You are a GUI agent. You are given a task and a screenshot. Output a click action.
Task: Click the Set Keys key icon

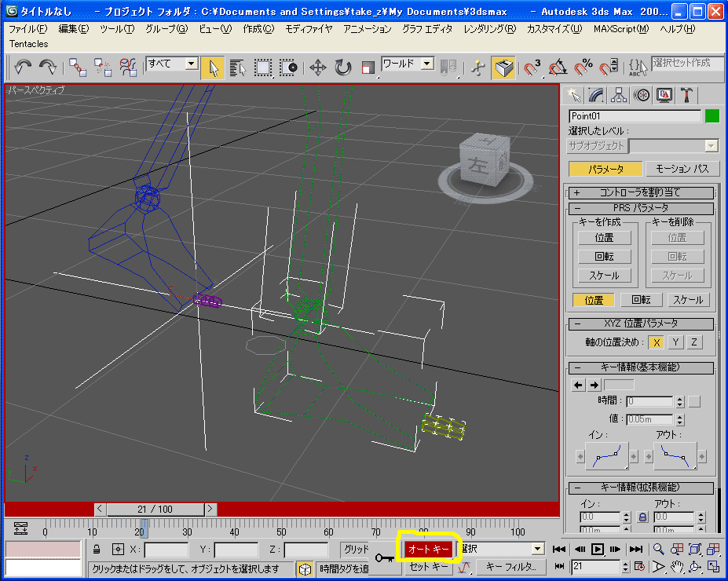(x=384, y=557)
